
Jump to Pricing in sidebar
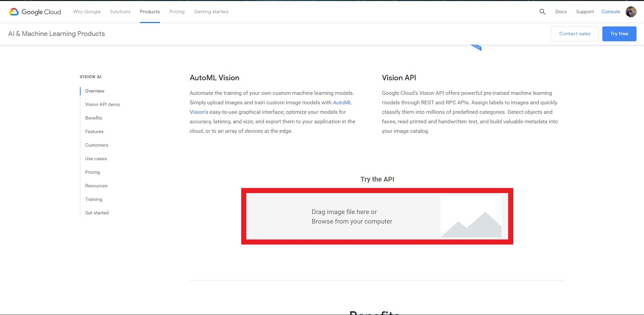pos(93,172)
